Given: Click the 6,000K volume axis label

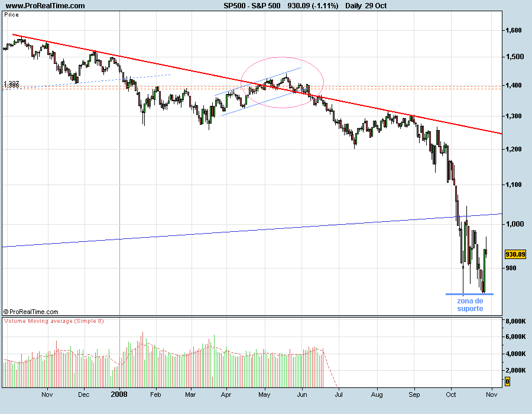Looking at the screenshot, I should [x=515, y=337].
